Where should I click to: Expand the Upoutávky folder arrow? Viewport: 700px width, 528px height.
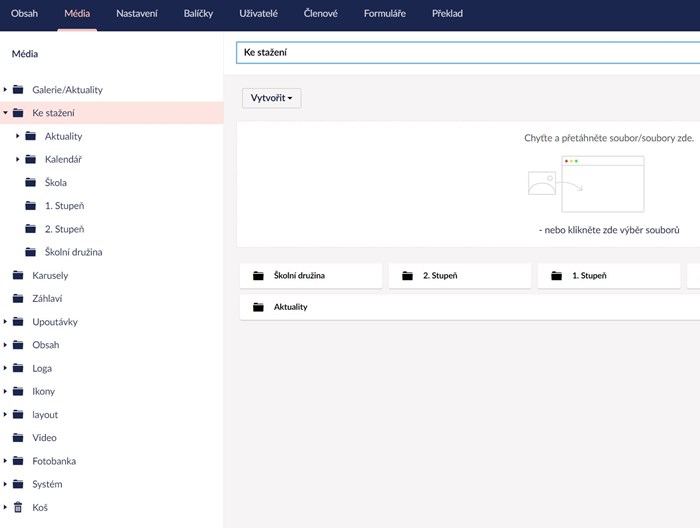click(x=5, y=322)
